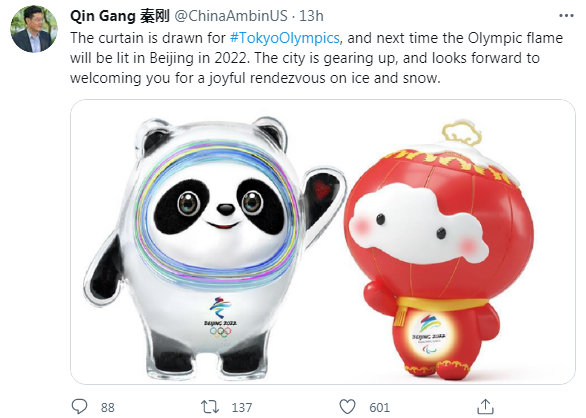Image resolution: width=586 pixels, height=418 pixels.
Task: Click the retweet arrows icon
Action: pyautogui.click(x=210, y=407)
